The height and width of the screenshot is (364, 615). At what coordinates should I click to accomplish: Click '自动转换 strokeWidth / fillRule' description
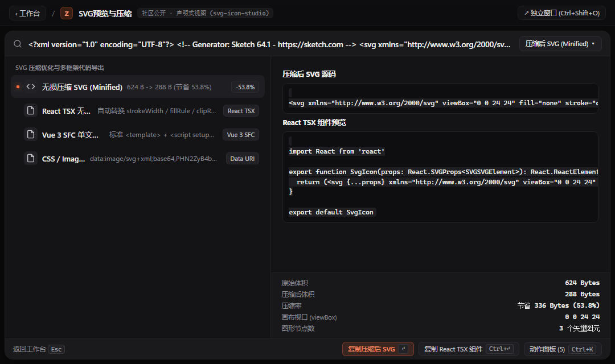[x=157, y=111]
